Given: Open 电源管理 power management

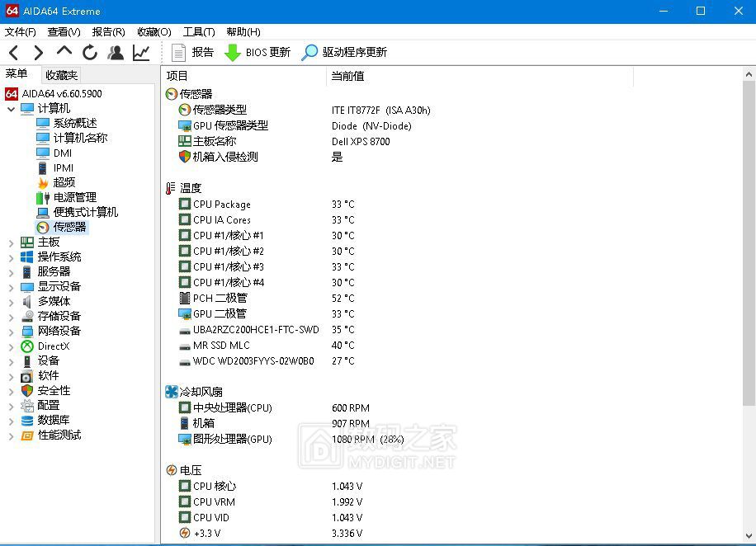Looking at the screenshot, I should coord(75,197).
